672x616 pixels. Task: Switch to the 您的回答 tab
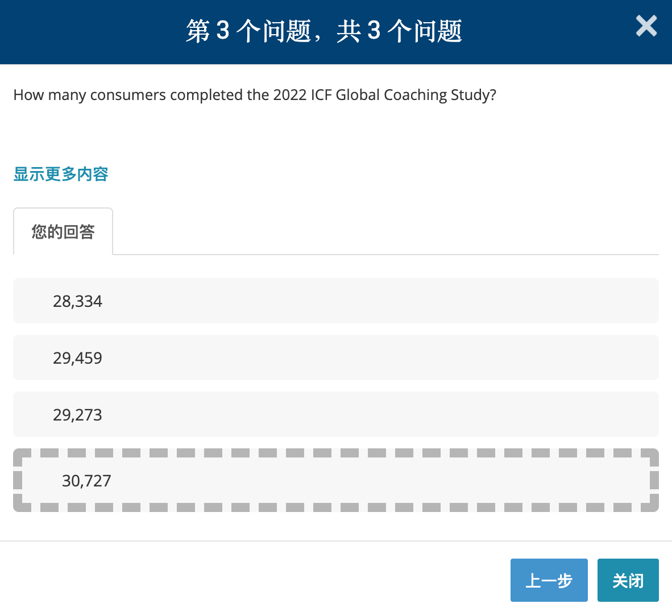pos(63,232)
